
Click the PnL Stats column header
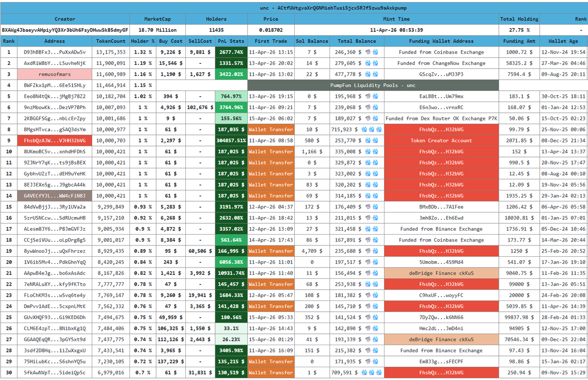(x=231, y=41)
